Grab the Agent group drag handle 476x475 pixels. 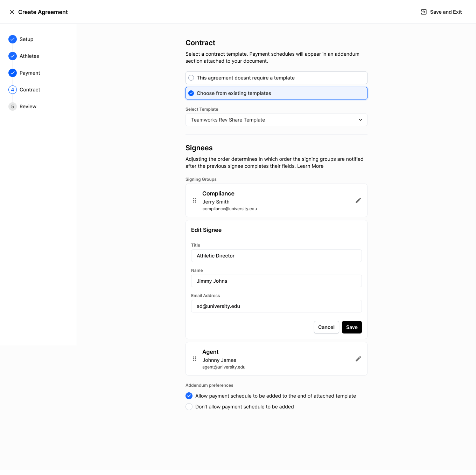tap(195, 359)
